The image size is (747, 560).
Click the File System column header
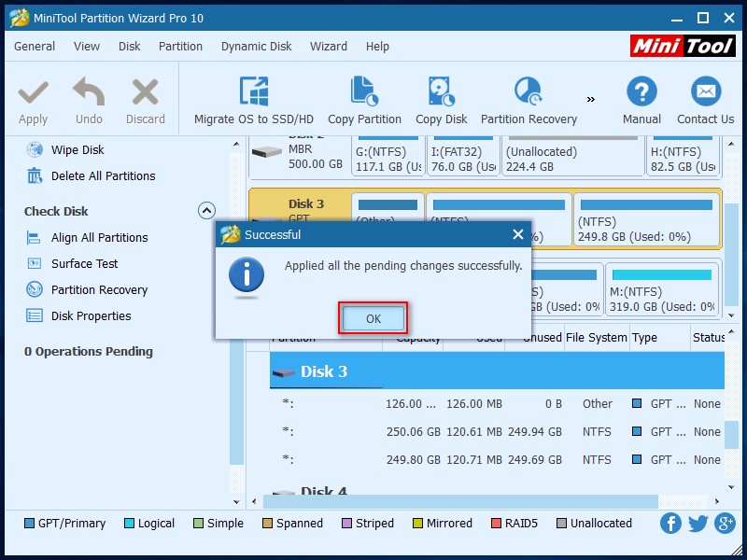597,338
